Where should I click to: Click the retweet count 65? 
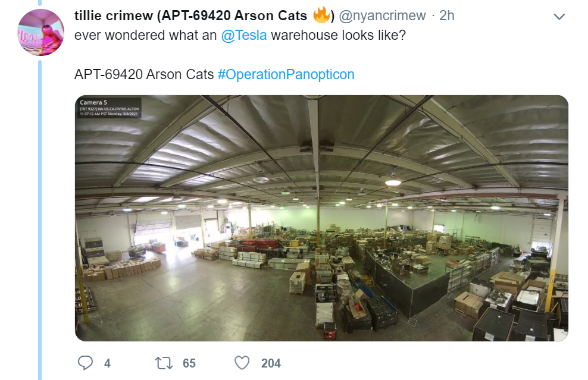(189, 363)
